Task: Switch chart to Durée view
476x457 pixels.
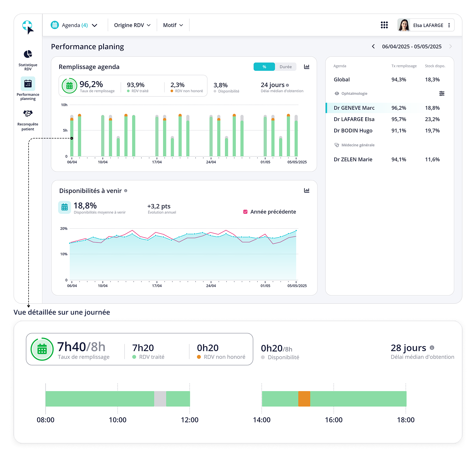Action: [x=286, y=67]
